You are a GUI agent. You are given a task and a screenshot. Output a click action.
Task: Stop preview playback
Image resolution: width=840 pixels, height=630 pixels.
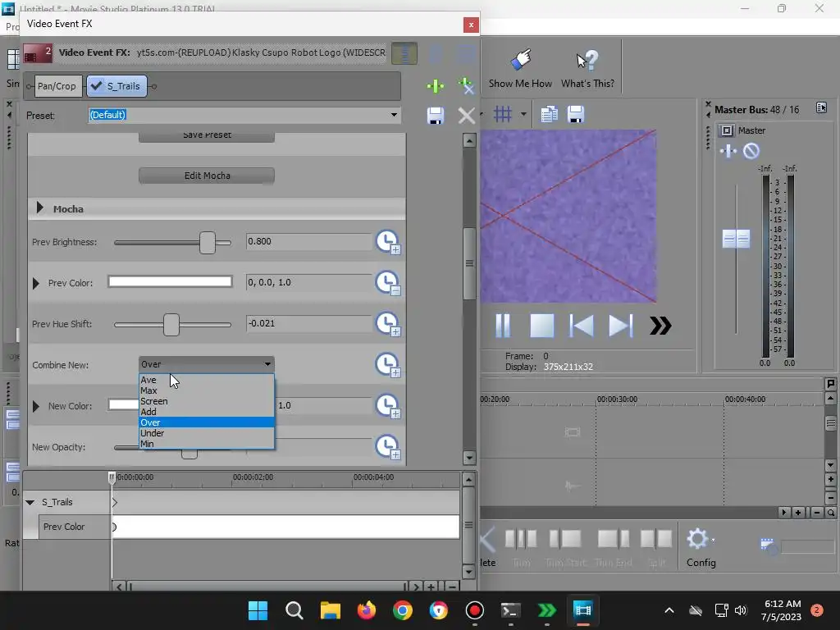pos(541,326)
